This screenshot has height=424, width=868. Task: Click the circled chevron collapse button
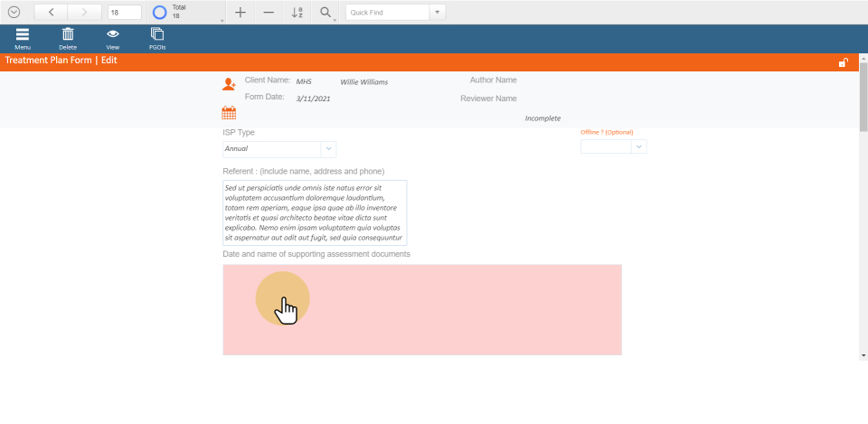click(14, 13)
